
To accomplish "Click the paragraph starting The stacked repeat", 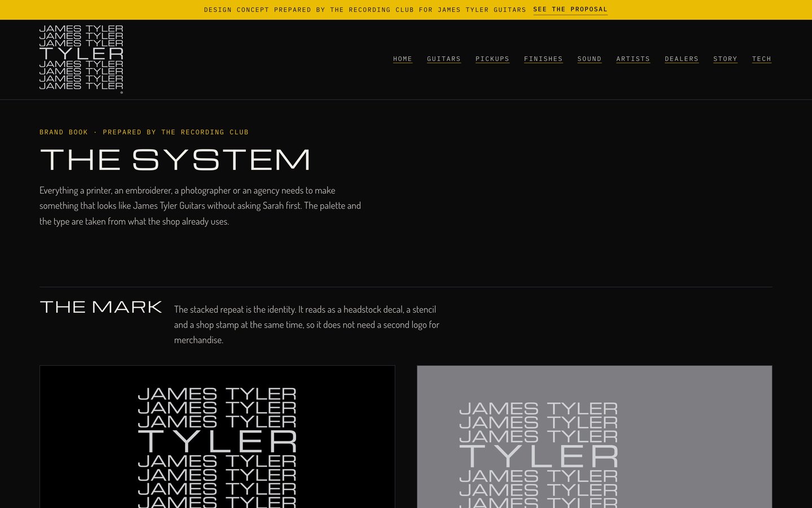I will pyautogui.click(x=307, y=325).
